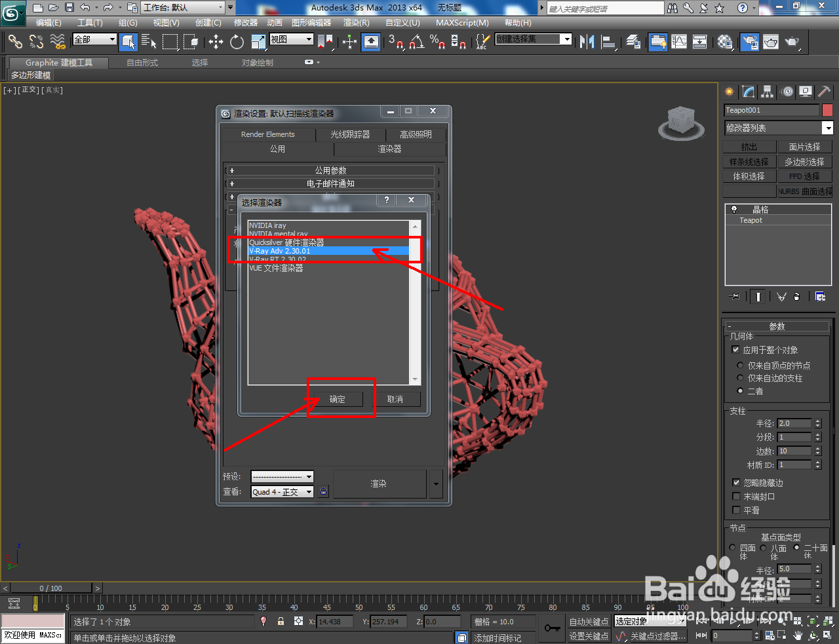Click the Unlink Selection chain icon
Viewport: 839px width, 644px height.
coord(36,42)
